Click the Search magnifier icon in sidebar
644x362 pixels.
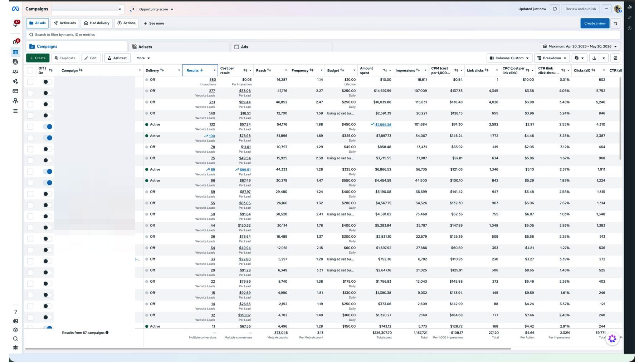(15, 339)
